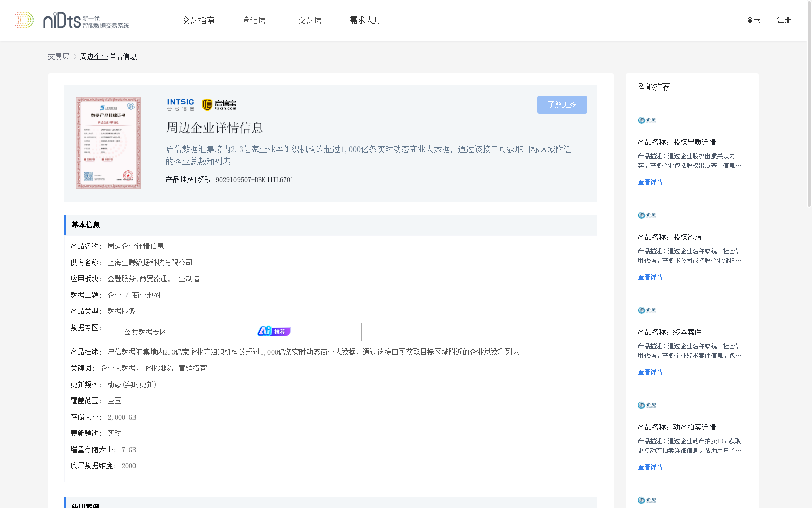Image resolution: width=812 pixels, height=508 pixels.
Task: Open 查看详情 for 股权出质详情
Action: point(650,182)
